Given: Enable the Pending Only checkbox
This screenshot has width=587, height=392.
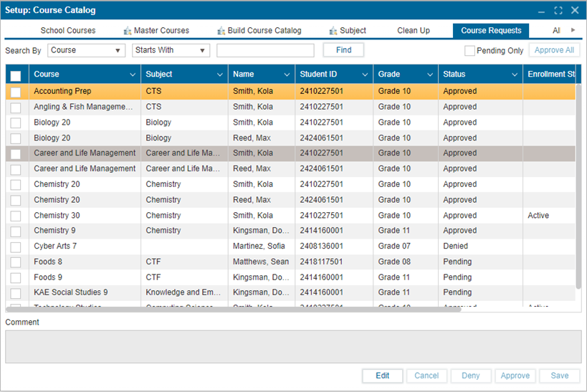Looking at the screenshot, I should 469,51.
